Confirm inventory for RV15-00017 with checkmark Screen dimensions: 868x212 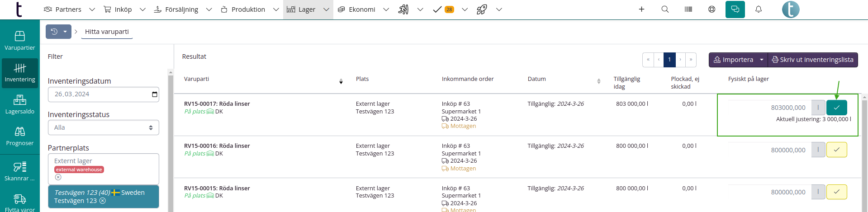(836, 108)
